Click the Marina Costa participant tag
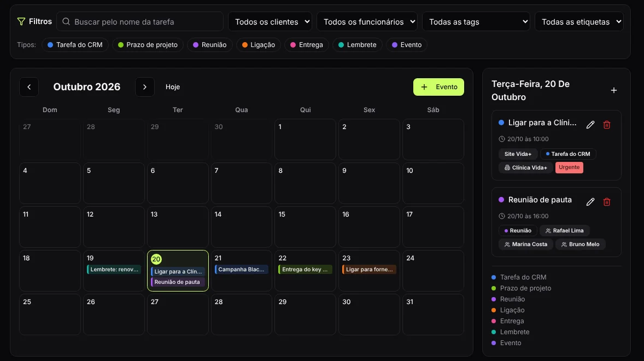 click(x=526, y=244)
